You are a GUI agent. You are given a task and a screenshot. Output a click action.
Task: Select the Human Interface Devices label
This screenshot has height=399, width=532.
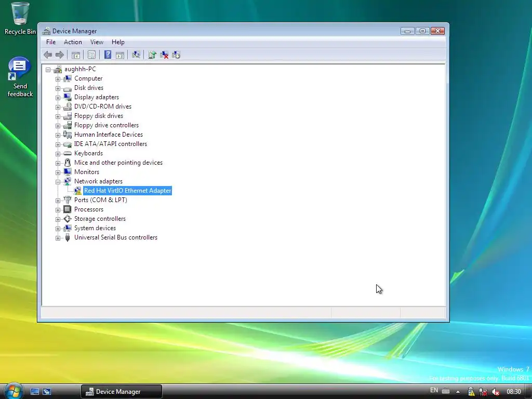click(109, 135)
